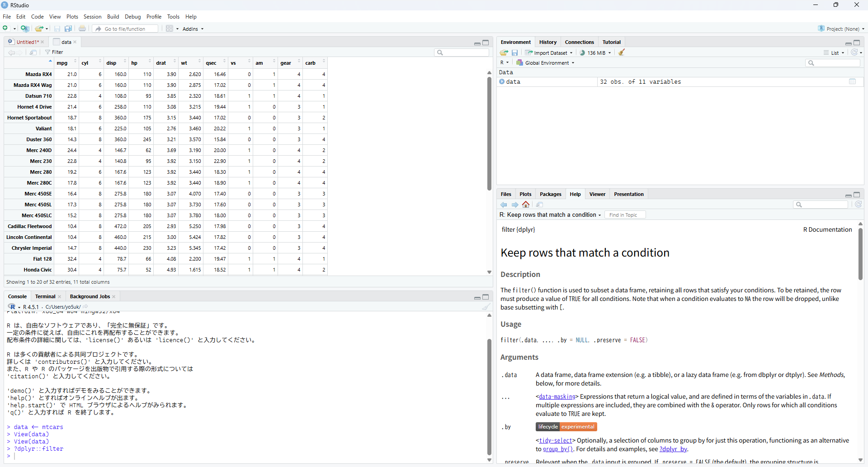Click the data-masking link in help

pyautogui.click(x=556, y=397)
